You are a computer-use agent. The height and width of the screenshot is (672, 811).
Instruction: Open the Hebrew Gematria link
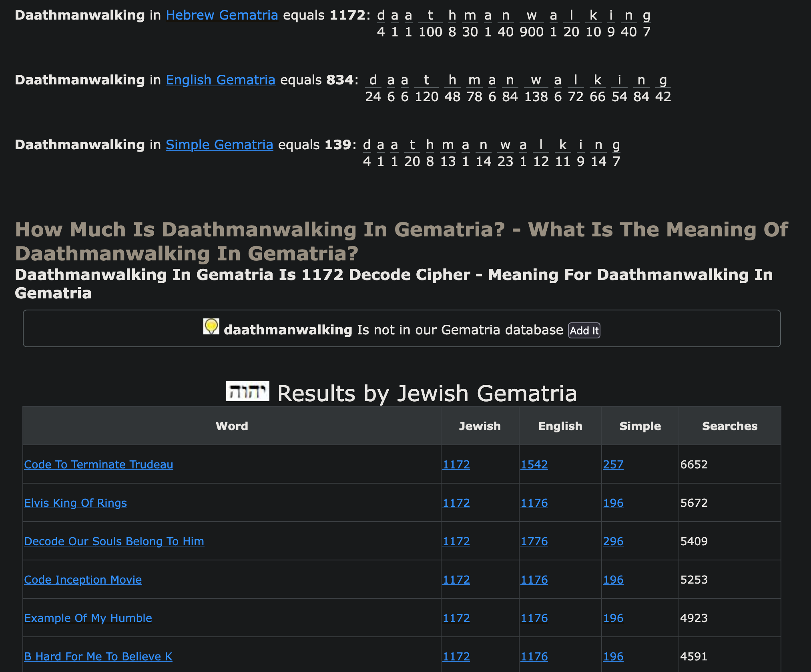pyautogui.click(x=222, y=15)
